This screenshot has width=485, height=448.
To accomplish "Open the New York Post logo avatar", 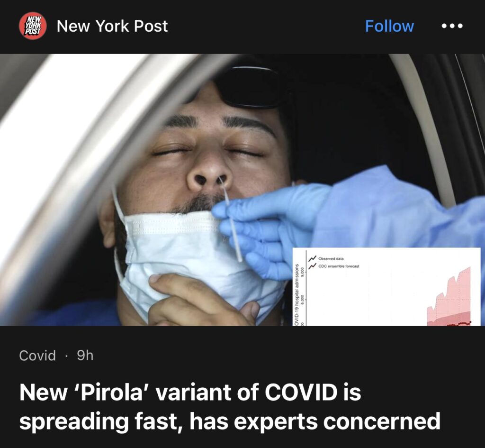I will coord(33,26).
